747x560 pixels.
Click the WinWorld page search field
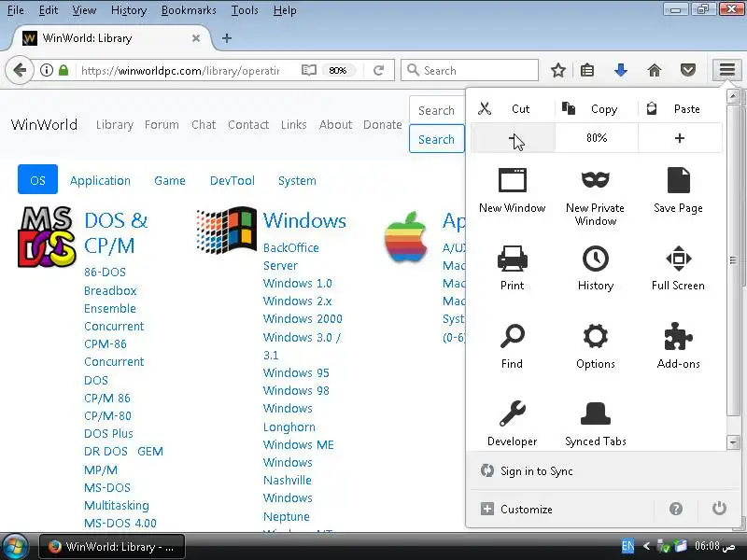436,110
